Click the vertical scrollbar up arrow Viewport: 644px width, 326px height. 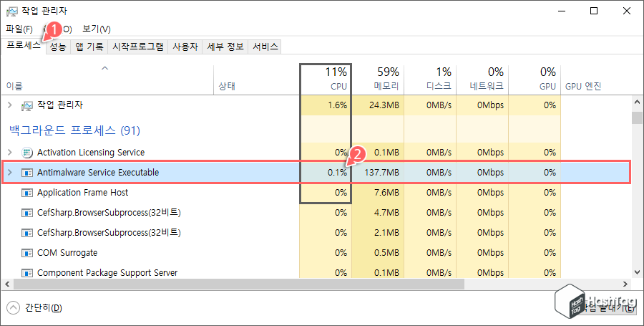[x=637, y=102]
